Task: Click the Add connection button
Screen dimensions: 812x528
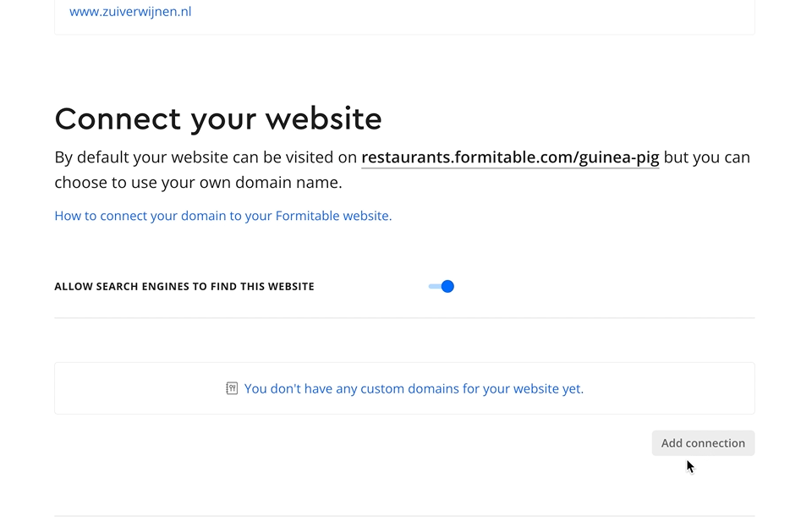Action: click(x=703, y=443)
